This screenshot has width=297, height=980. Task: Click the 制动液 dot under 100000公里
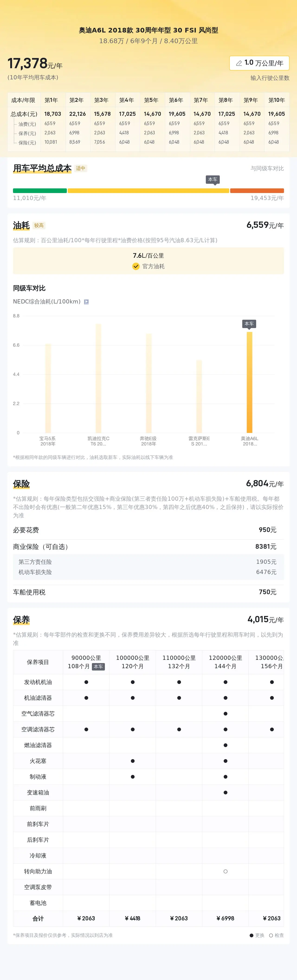(x=133, y=777)
